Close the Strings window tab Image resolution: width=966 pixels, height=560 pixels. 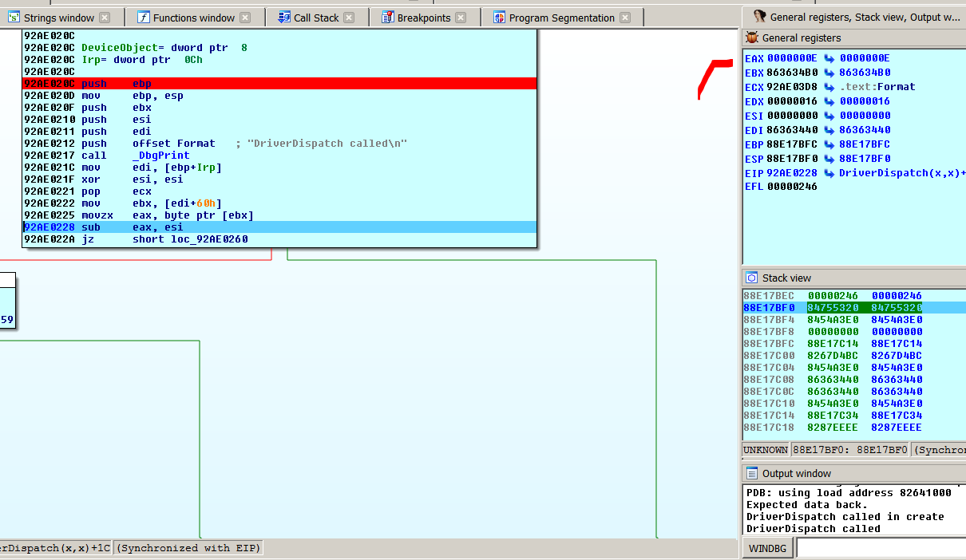click(105, 18)
